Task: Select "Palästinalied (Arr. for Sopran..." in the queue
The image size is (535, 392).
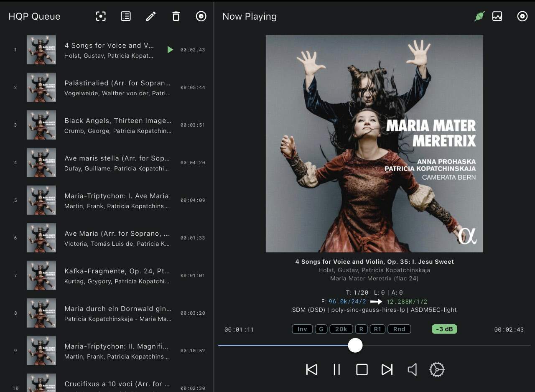Action: tap(117, 83)
